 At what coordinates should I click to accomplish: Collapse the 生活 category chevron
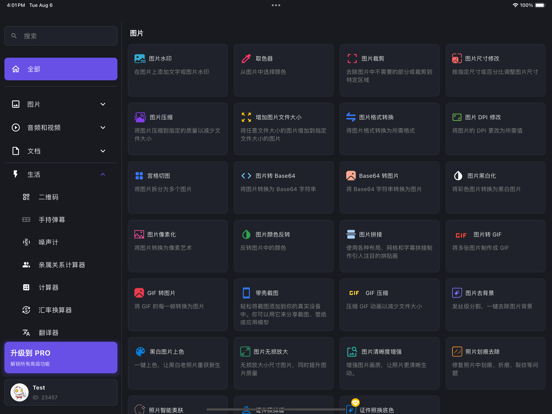coord(103,175)
